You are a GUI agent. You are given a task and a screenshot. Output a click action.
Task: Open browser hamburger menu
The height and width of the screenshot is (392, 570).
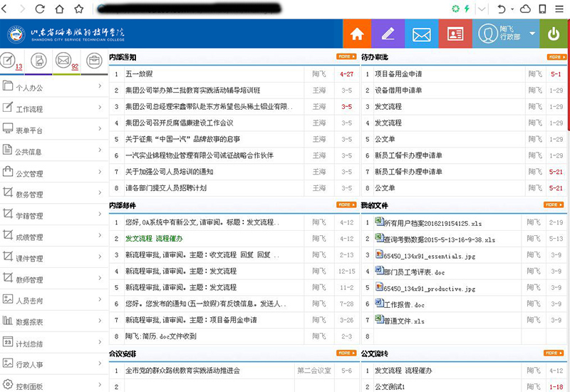tap(559, 9)
